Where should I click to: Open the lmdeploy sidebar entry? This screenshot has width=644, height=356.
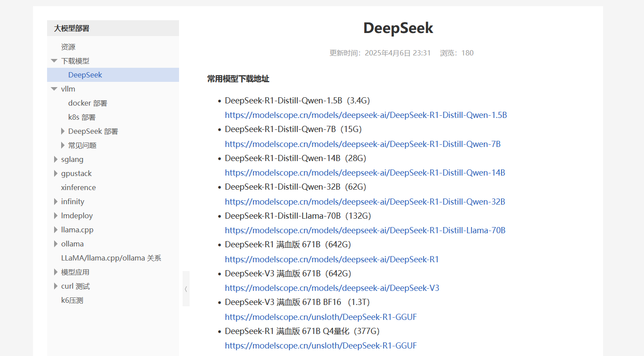coord(77,216)
